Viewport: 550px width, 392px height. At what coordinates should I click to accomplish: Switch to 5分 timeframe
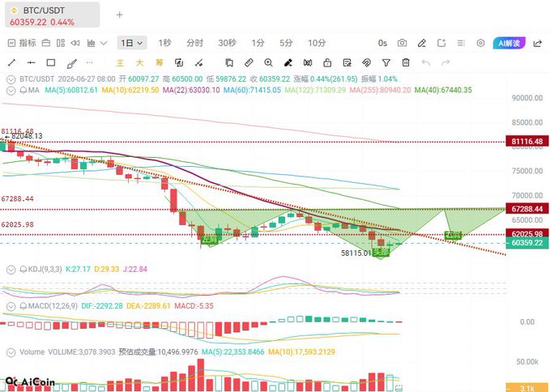point(286,43)
